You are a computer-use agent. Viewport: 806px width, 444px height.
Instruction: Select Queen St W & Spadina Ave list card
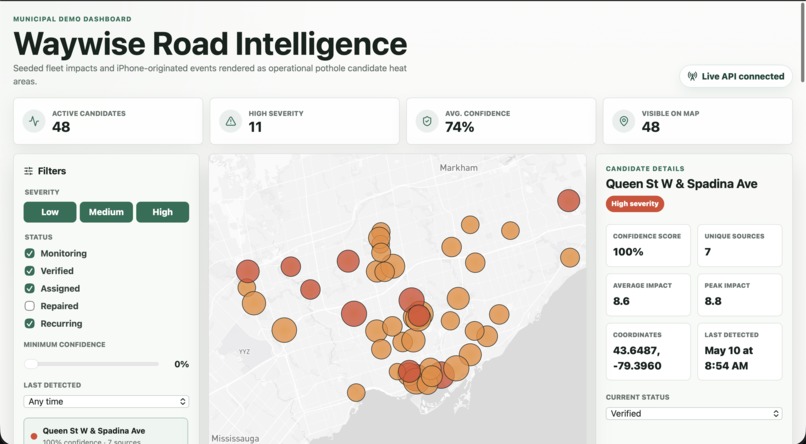click(x=106, y=431)
